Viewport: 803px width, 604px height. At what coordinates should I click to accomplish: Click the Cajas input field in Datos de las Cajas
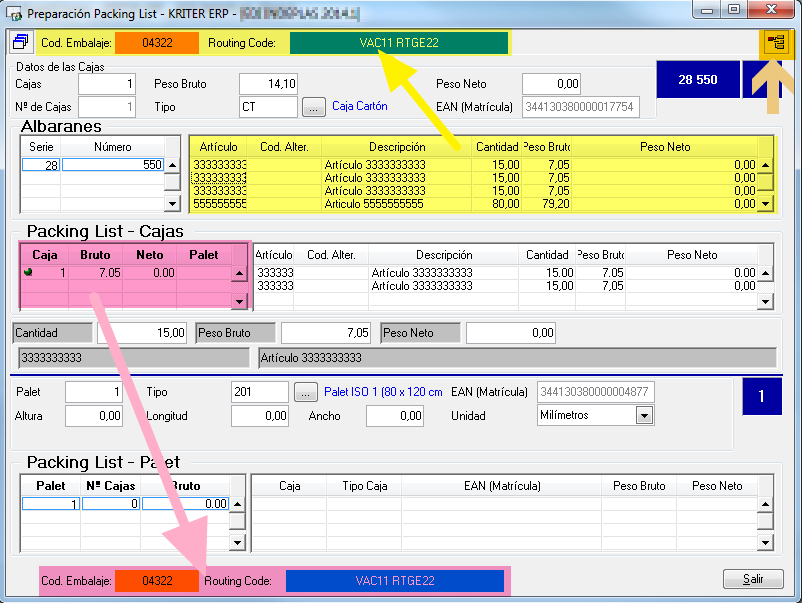tap(107, 84)
